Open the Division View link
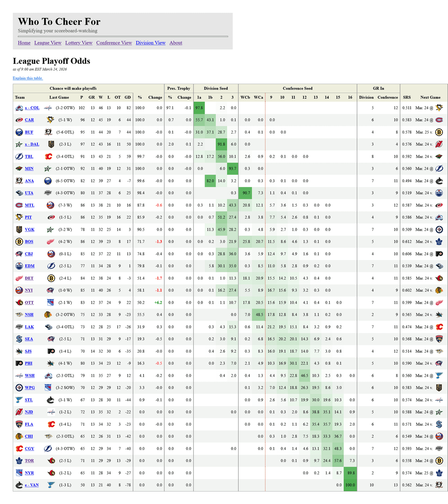 coord(151,43)
